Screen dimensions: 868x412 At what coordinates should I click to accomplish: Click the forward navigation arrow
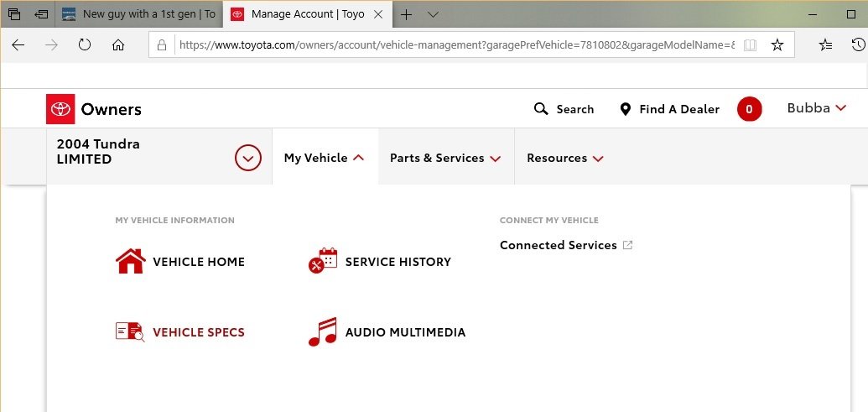coord(51,44)
